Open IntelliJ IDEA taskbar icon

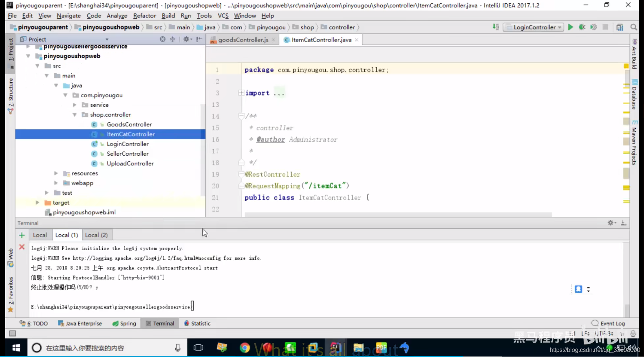[x=336, y=348]
